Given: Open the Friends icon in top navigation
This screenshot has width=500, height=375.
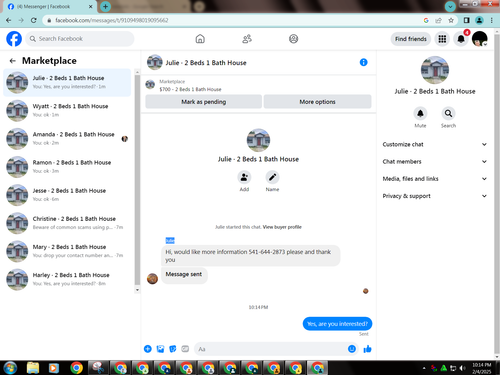Looking at the screenshot, I should (247, 39).
